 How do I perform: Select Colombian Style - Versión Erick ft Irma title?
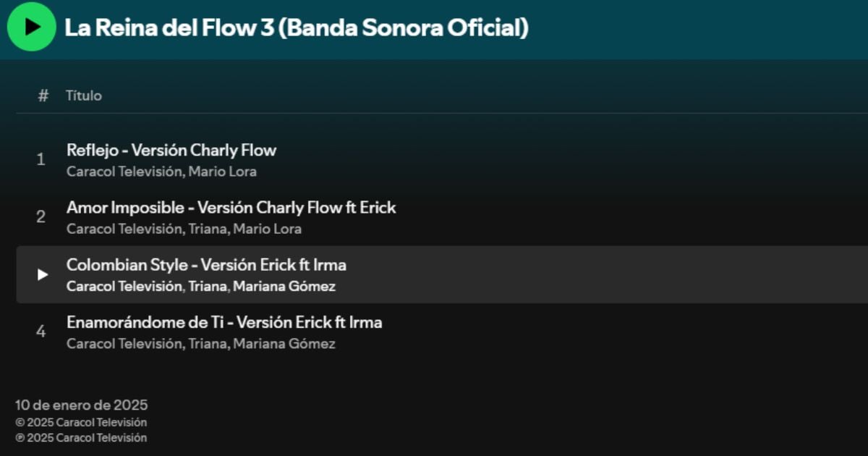click(x=206, y=265)
